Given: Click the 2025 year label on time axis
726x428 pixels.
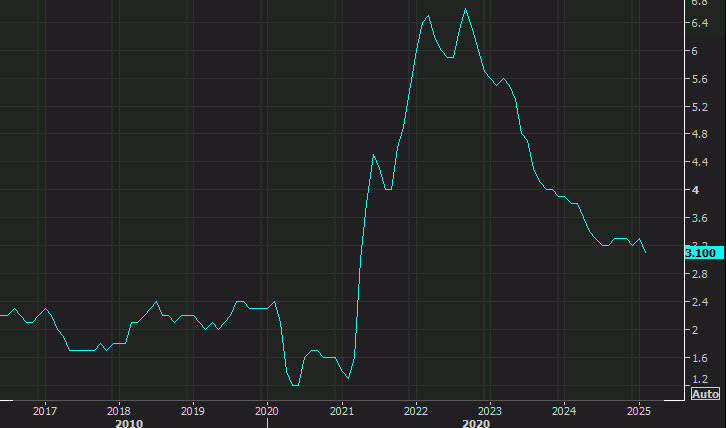Looking at the screenshot, I should 639,410.
